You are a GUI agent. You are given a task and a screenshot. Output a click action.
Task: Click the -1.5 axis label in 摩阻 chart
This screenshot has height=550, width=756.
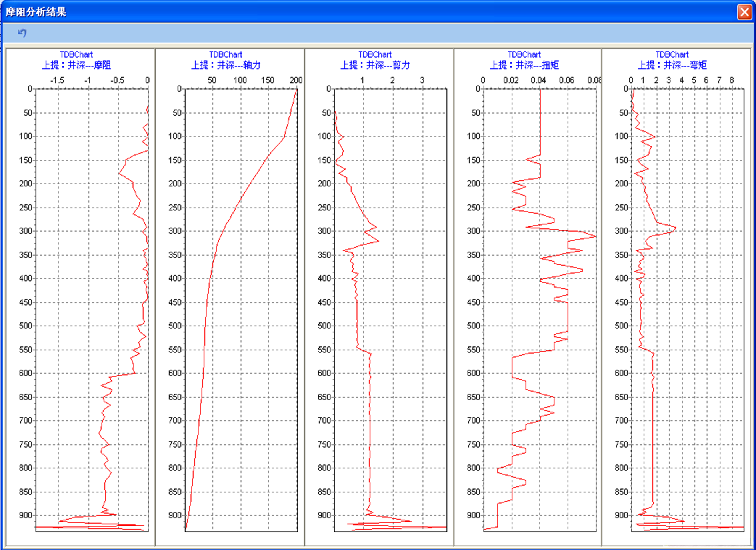click(57, 80)
